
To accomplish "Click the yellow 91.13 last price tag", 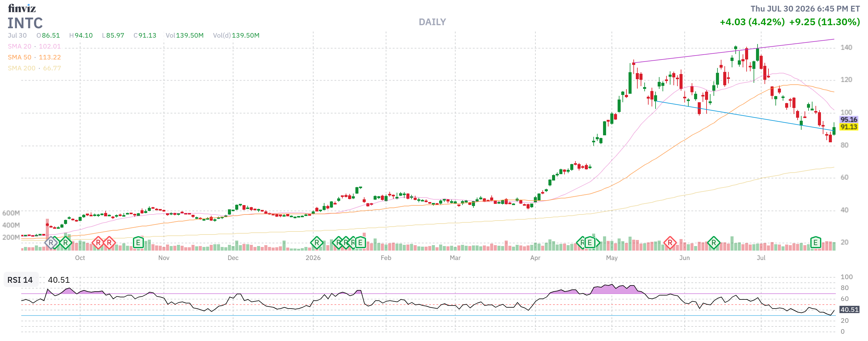I will pyautogui.click(x=849, y=127).
